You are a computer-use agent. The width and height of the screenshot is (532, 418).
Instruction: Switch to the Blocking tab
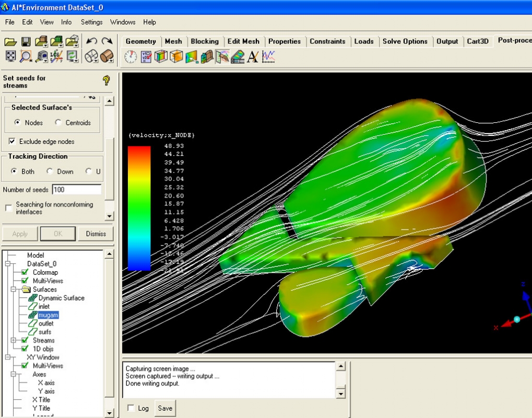click(x=205, y=41)
